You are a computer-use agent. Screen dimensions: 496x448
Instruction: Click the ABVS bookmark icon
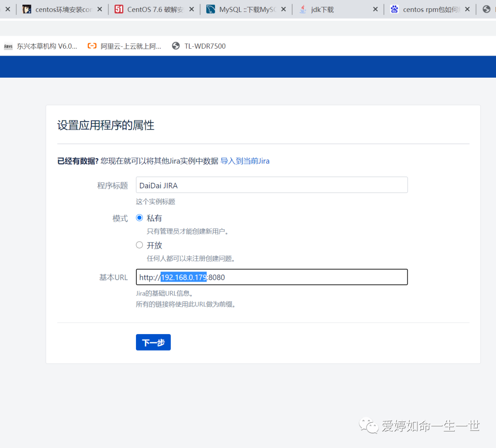[8, 46]
